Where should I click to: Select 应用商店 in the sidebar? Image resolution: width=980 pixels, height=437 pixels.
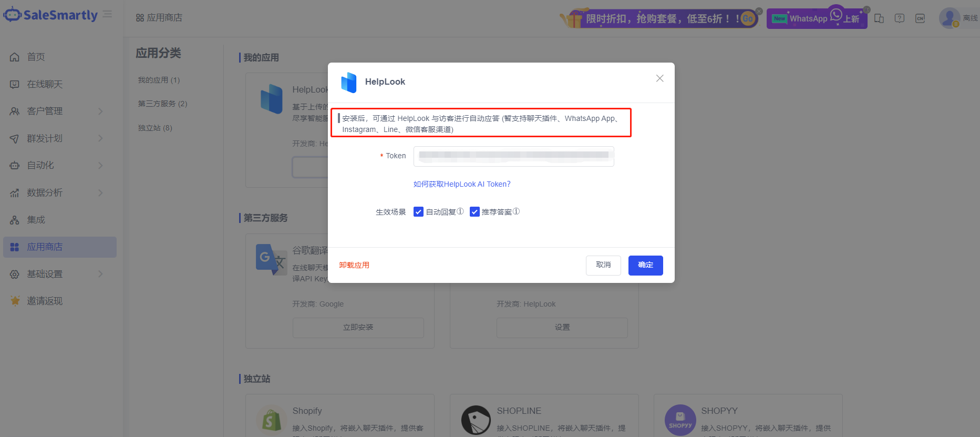pos(60,247)
